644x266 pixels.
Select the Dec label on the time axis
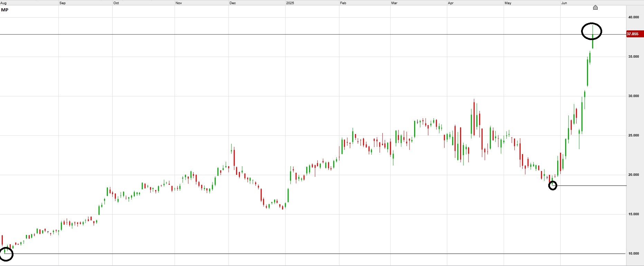233,3
